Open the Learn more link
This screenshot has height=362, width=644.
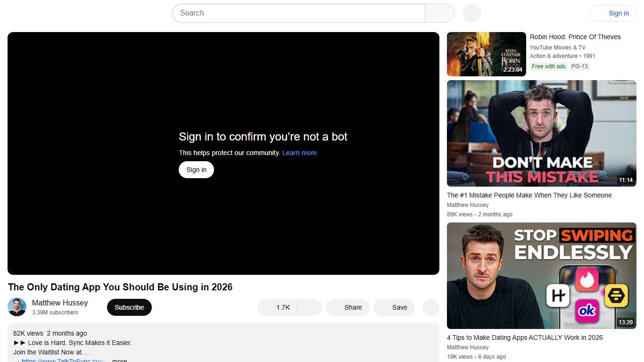tap(299, 153)
